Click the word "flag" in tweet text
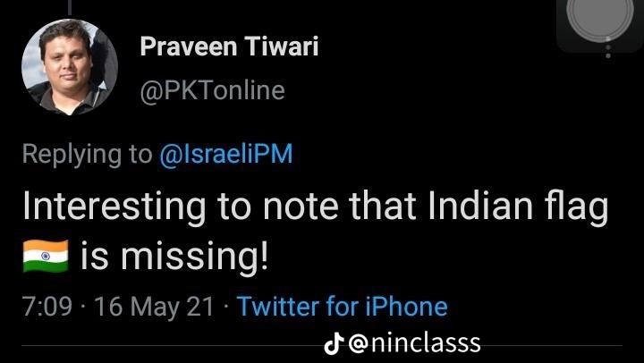 point(580,208)
